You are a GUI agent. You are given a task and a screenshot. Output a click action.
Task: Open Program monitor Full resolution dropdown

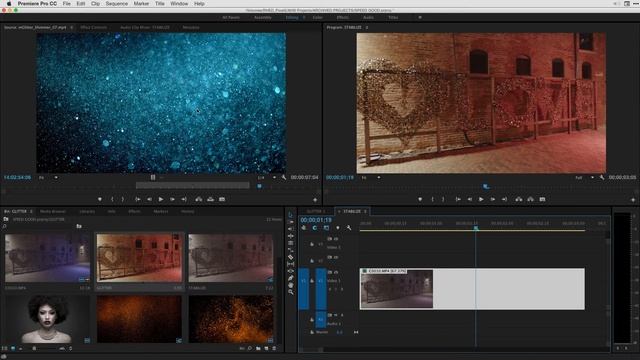584,178
